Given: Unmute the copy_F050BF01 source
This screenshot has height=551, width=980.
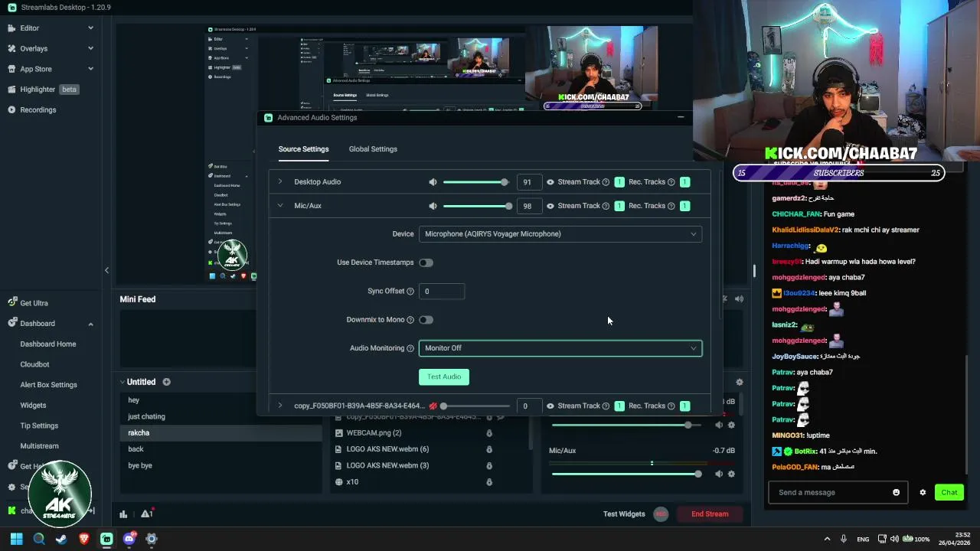Looking at the screenshot, I should (433, 406).
